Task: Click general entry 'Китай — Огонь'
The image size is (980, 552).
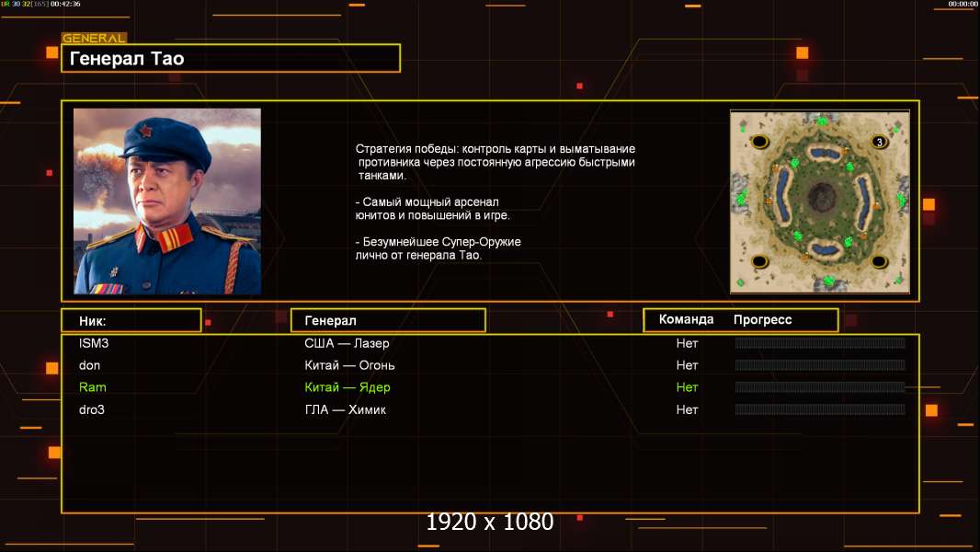Action: pos(349,365)
